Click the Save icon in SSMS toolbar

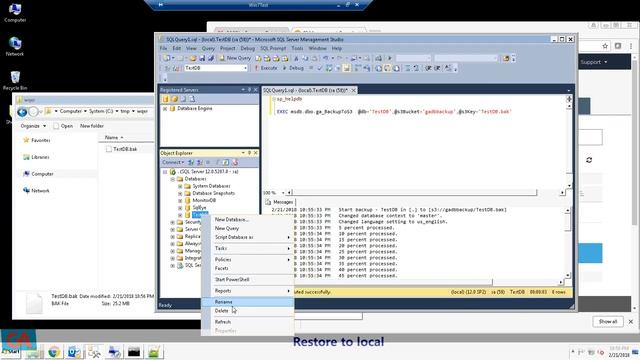[x=202, y=58]
